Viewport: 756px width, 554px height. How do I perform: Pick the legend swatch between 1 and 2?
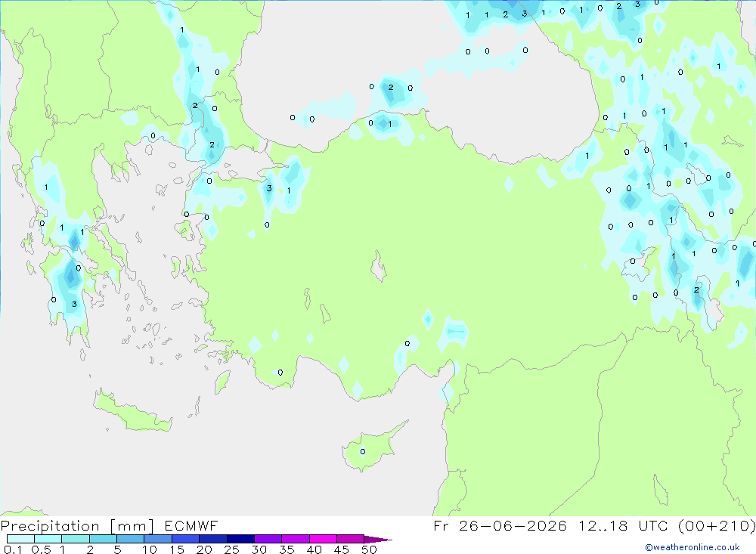[76, 539]
